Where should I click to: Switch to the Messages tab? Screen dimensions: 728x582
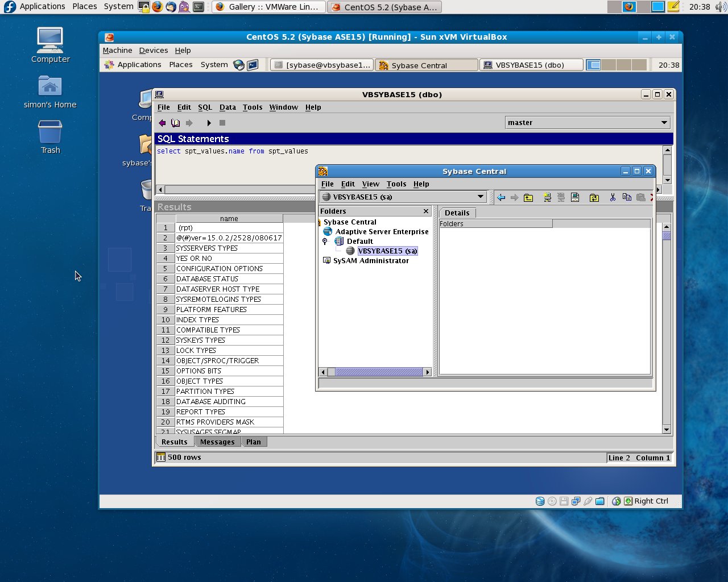tap(217, 442)
